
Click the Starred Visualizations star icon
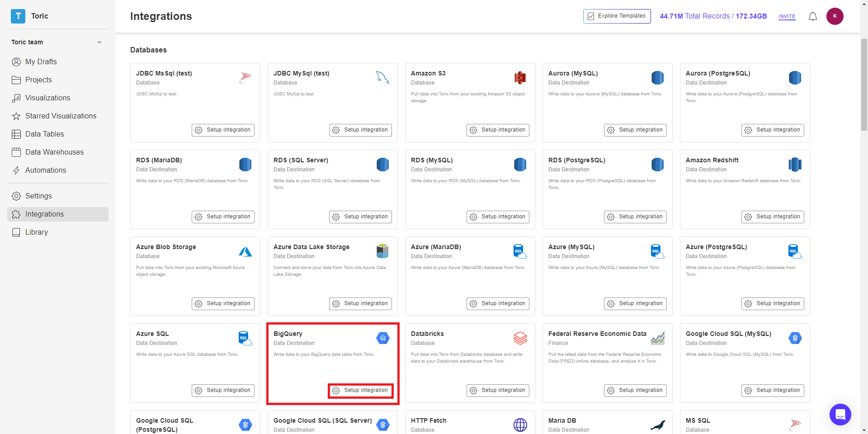[16, 116]
